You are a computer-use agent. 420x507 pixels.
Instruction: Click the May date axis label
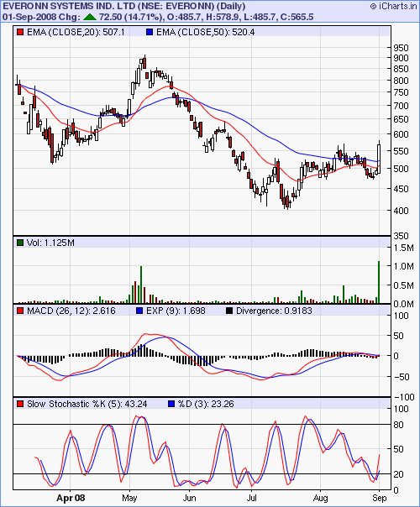(x=129, y=498)
